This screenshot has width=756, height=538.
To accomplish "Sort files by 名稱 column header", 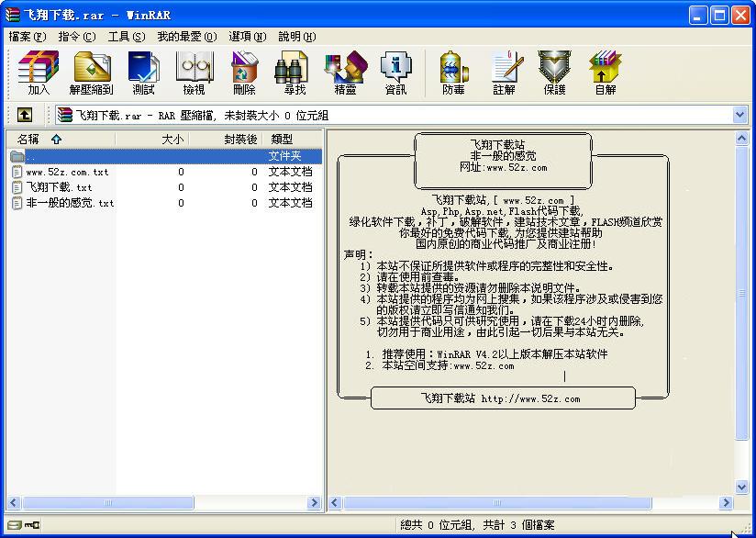I will point(37,140).
